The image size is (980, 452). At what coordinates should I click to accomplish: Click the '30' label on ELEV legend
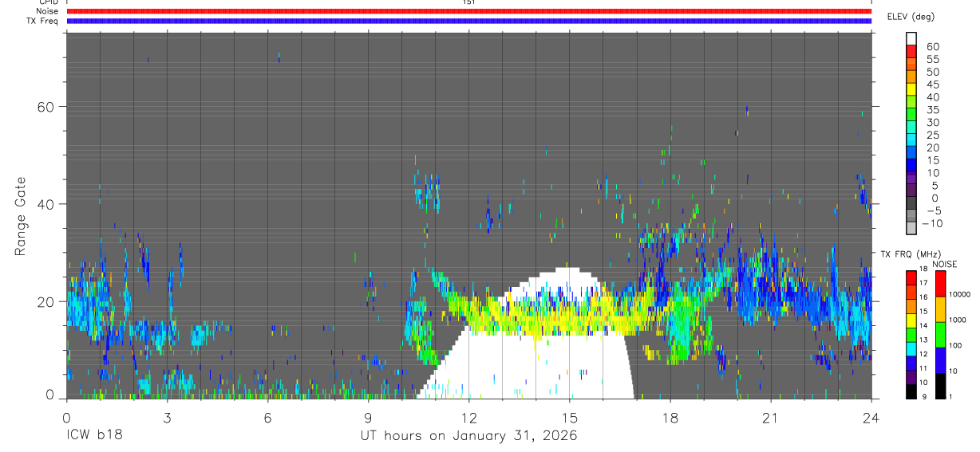tap(932, 122)
